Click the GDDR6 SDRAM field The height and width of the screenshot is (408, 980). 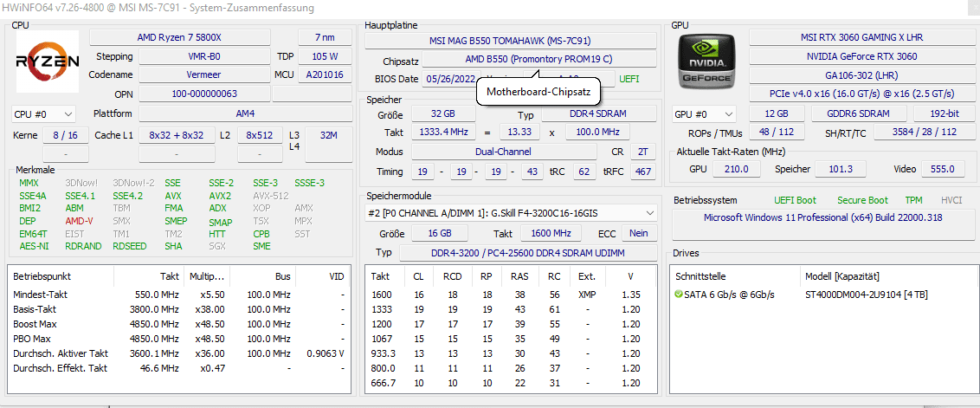(860, 113)
